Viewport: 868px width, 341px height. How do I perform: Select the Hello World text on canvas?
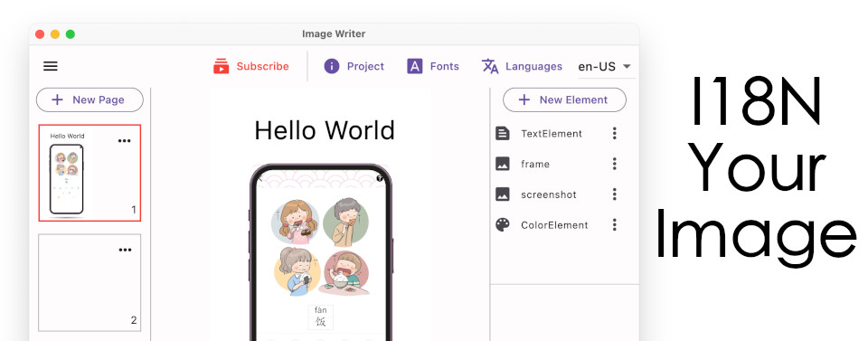click(x=325, y=130)
